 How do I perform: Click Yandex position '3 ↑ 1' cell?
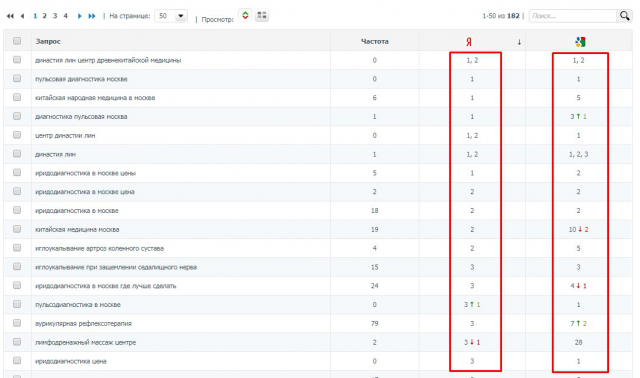click(472, 305)
